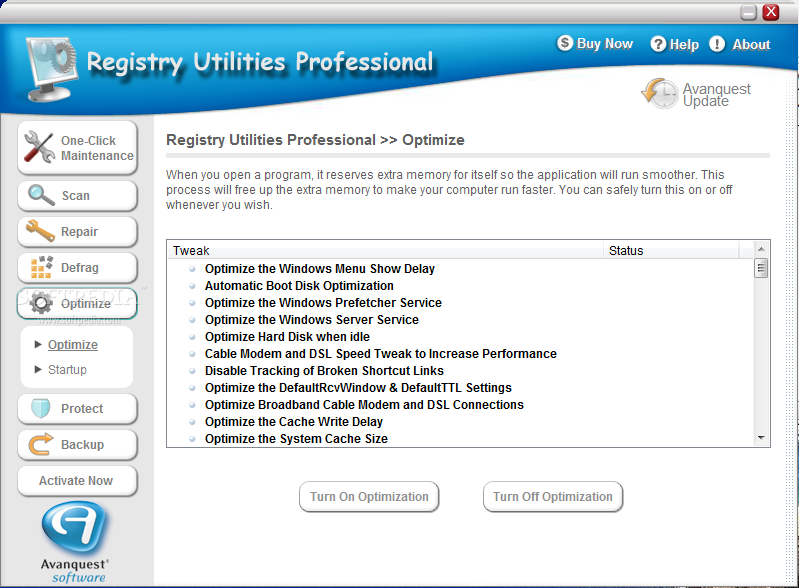The height and width of the screenshot is (588, 799).
Task: Close the Registry Utilities window
Action: 771,12
